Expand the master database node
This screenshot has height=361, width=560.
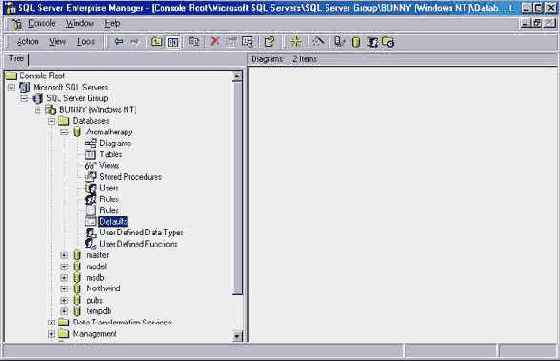tap(64, 255)
